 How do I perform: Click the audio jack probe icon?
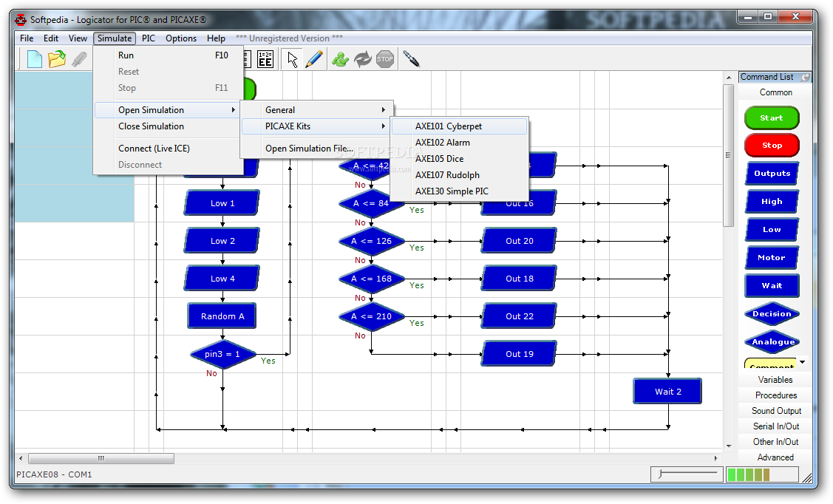pos(411,59)
